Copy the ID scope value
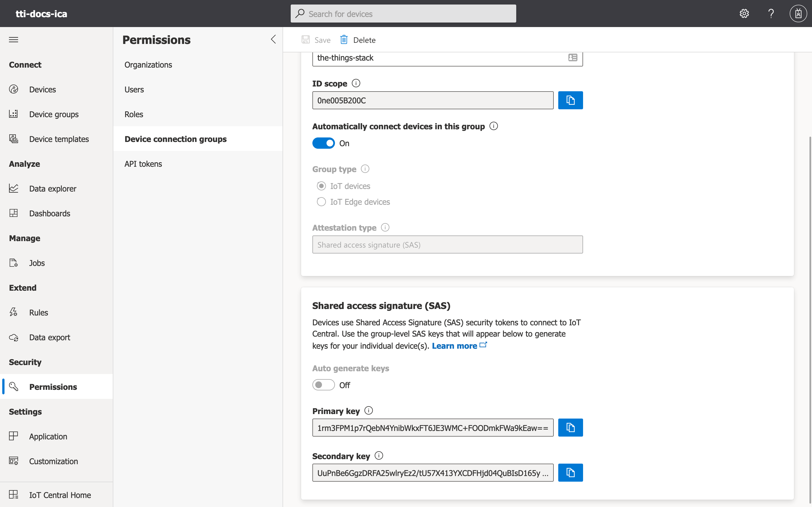The image size is (812, 507). pyautogui.click(x=570, y=100)
